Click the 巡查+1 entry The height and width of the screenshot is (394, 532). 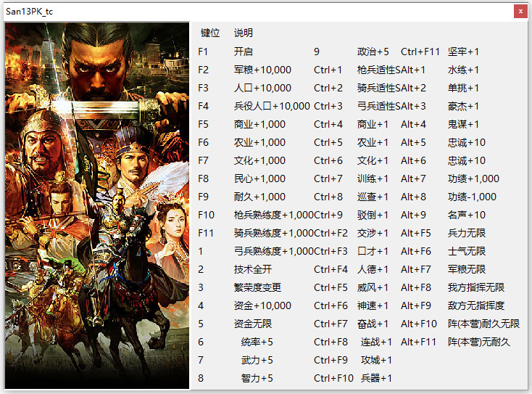[x=373, y=197]
